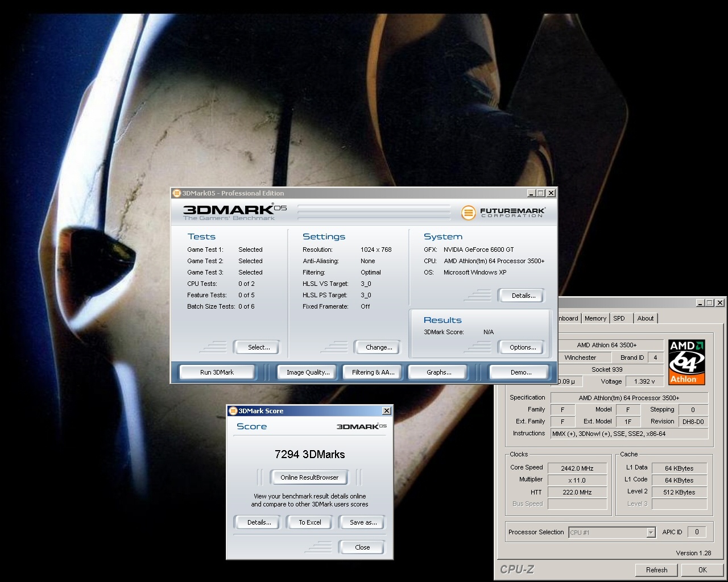
Task: Click the 'Microsoft Windows XP' OS text
Action: 475,272
